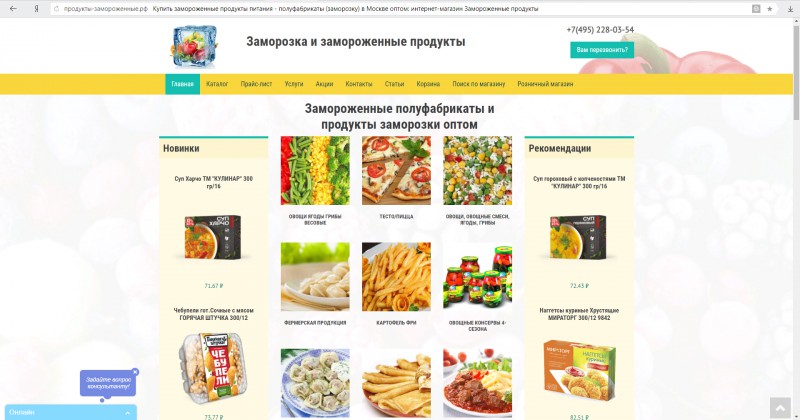Go to the Контакты page

[x=359, y=84]
